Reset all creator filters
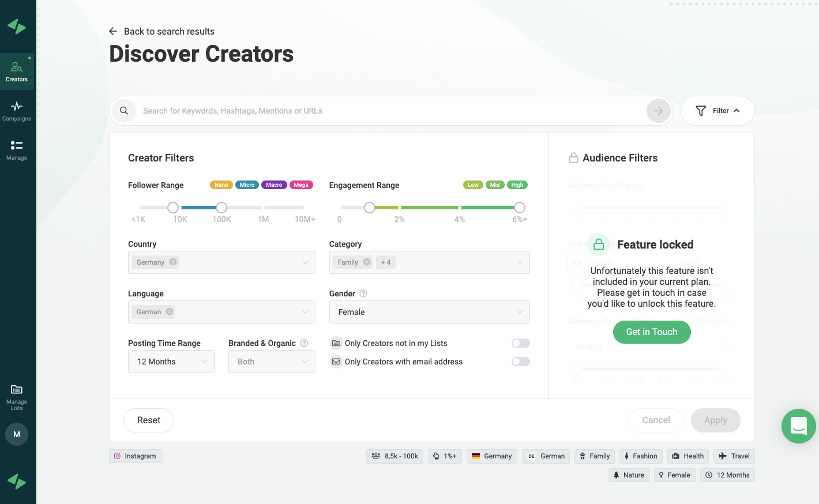Image resolution: width=819 pixels, height=504 pixels. 149,420
